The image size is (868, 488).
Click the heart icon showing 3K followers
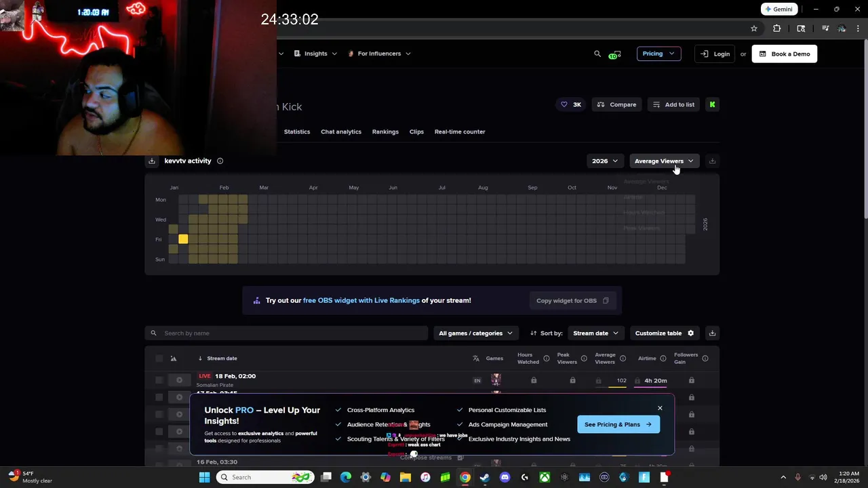564,104
